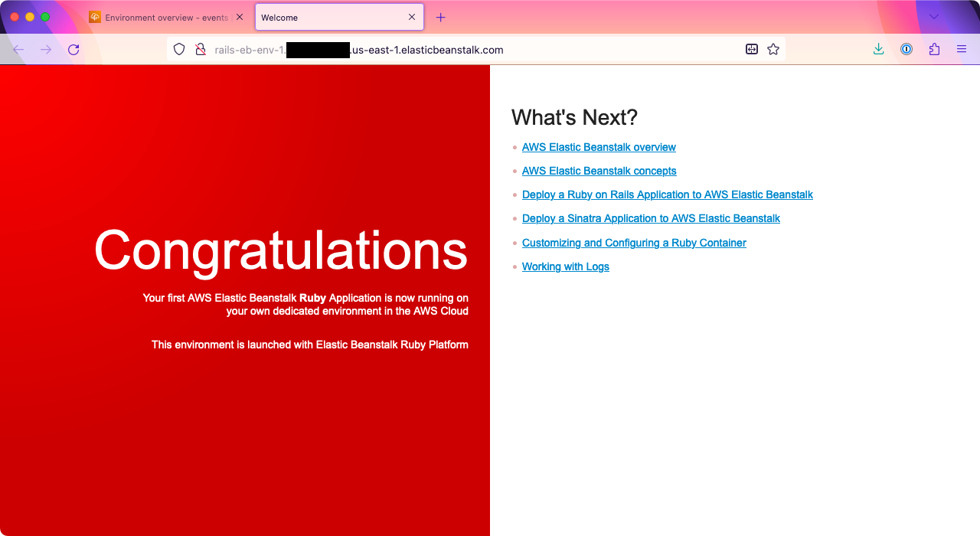Open the Firefox hamburger menu
Image resolution: width=980 pixels, height=536 pixels.
(962, 50)
